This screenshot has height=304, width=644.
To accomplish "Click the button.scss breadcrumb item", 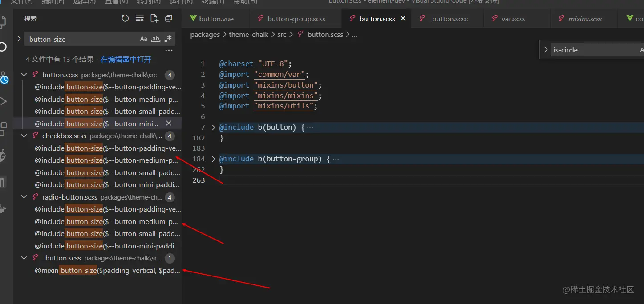I will click(x=325, y=34).
